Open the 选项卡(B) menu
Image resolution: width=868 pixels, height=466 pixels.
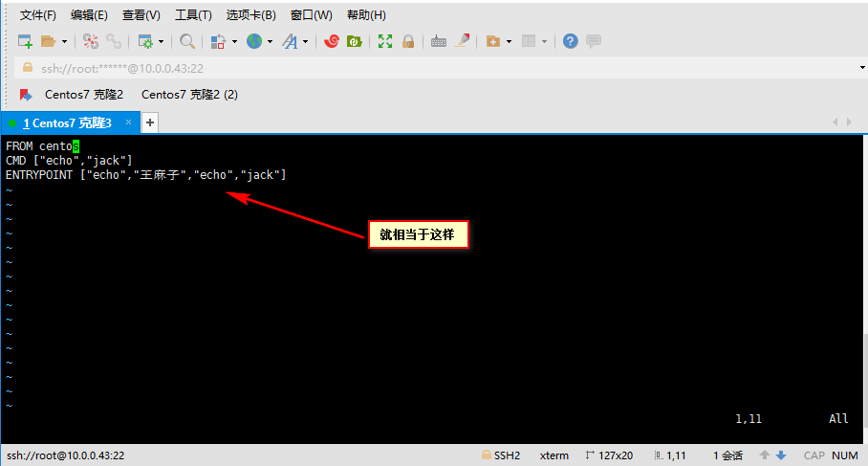click(x=250, y=15)
